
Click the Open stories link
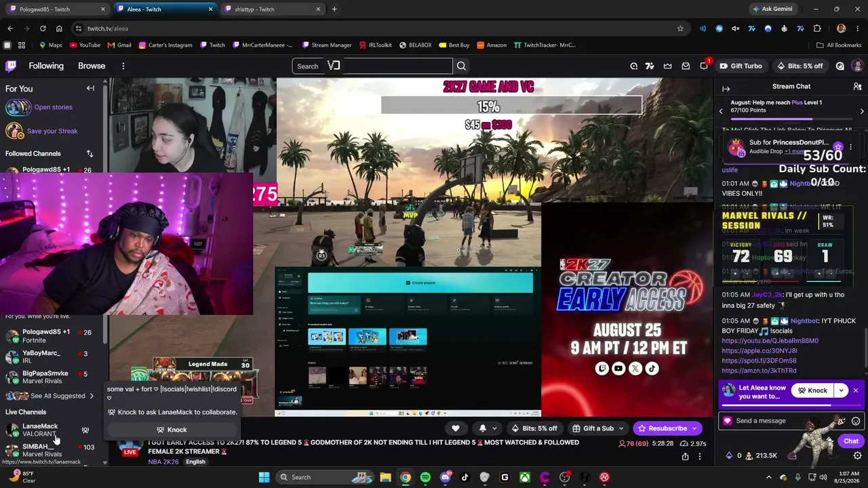[53, 107]
